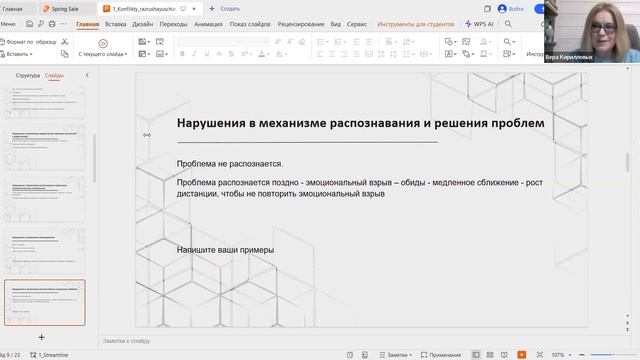Select the highlighted slide 9 thumbnail
The height and width of the screenshot is (360, 640).
(x=45, y=302)
